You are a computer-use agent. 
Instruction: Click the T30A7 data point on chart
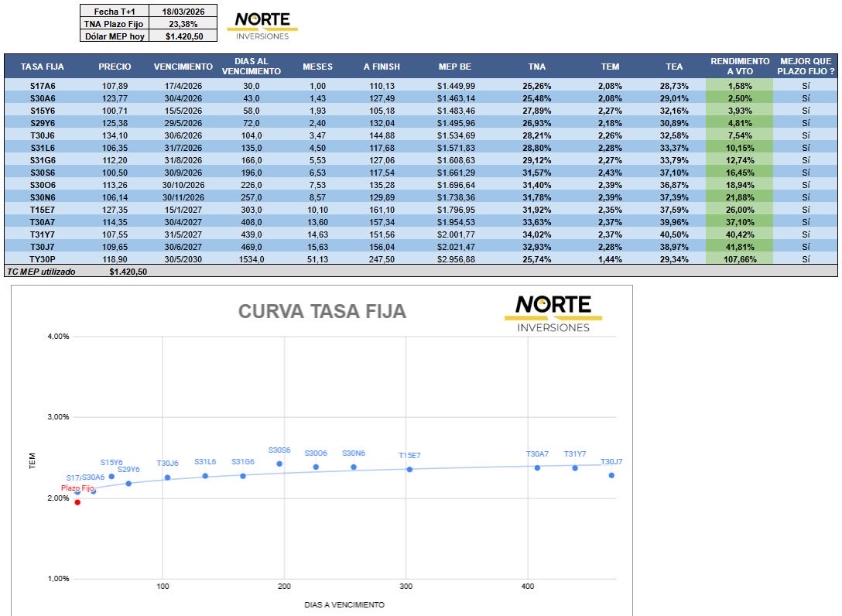pos(538,467)
